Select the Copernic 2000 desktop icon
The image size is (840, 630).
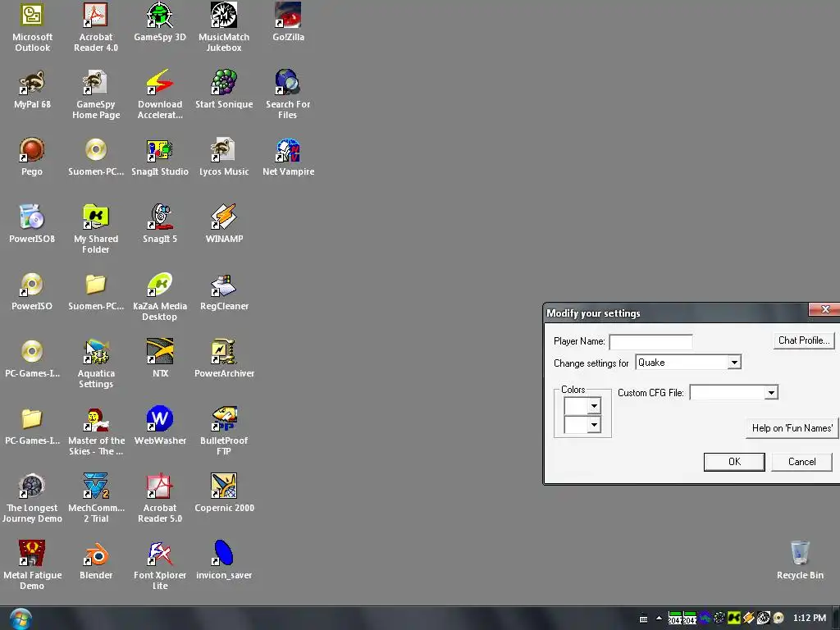click(x=224, y=486)
